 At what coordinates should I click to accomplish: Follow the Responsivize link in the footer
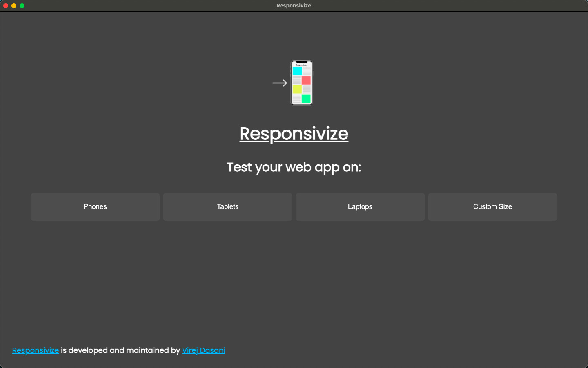(x=36, y=350)
